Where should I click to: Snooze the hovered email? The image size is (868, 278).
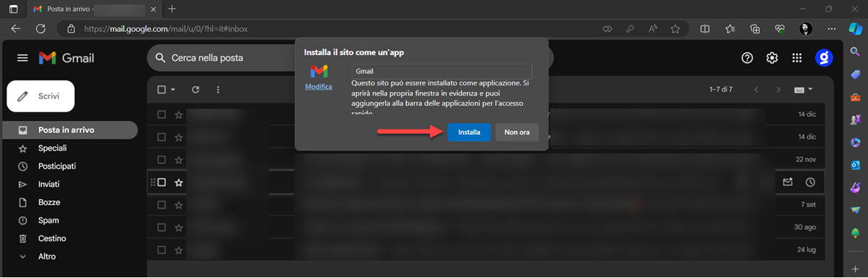(810, 182)
